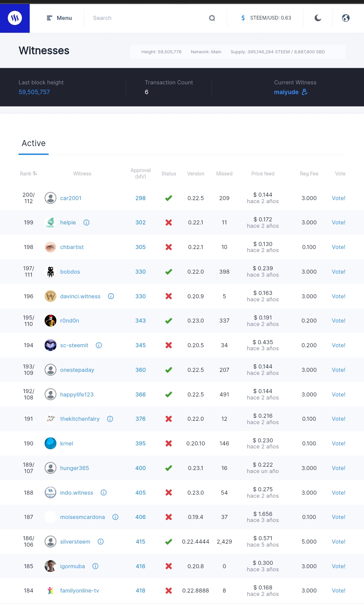
Task: Open the hamburger Menu
Action: pyautogui.click(x=59, y=18)
